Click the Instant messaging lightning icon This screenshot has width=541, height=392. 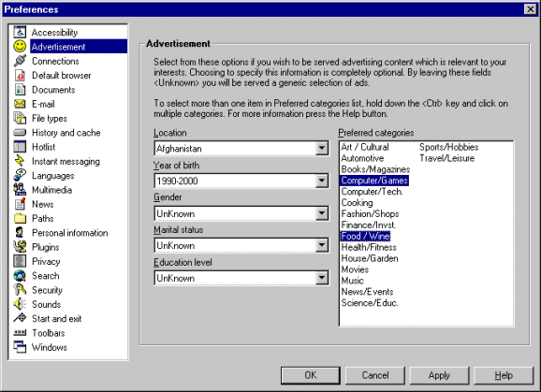[20, 161]
